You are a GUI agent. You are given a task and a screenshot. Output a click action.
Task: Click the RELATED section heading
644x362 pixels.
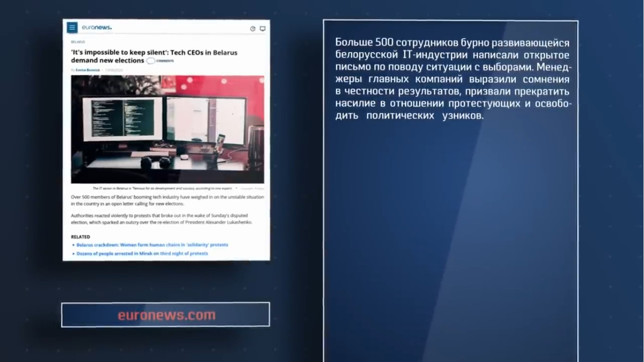pos(80,237)
